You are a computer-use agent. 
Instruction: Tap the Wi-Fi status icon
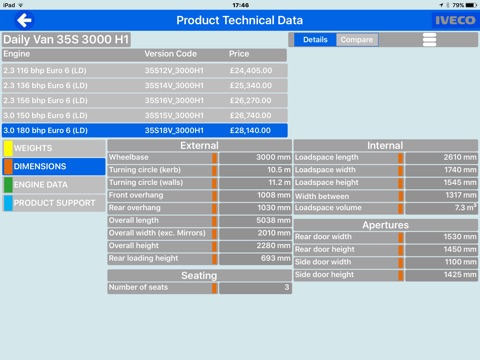pyautogui.click(x=21, y=5)
